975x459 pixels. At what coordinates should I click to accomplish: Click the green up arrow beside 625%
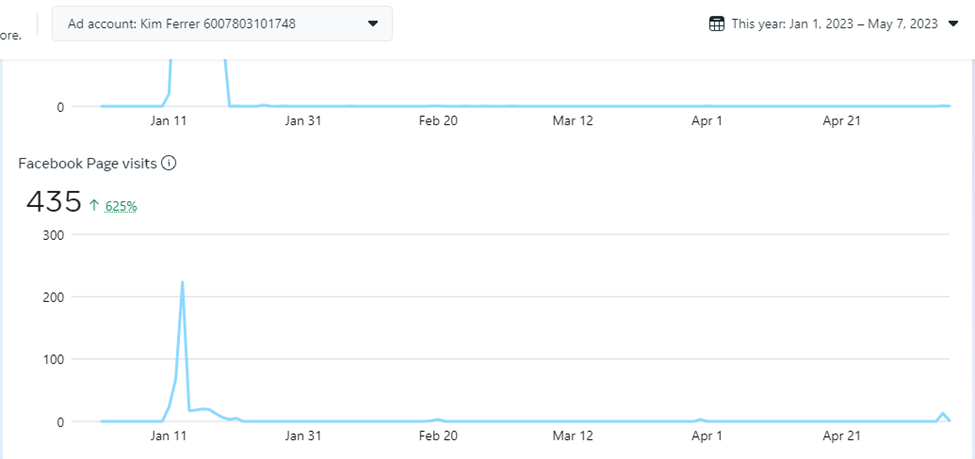(94, 206)
